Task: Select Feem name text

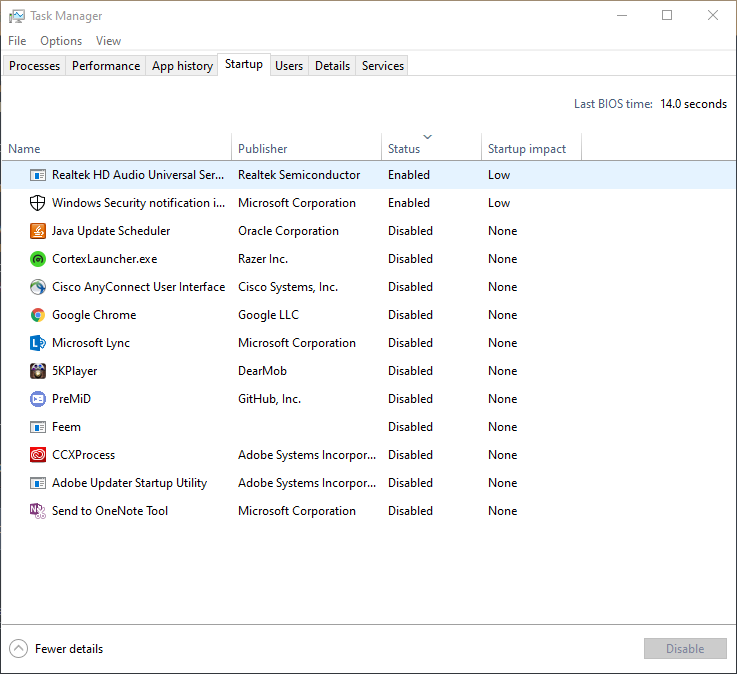Action: 66,427
